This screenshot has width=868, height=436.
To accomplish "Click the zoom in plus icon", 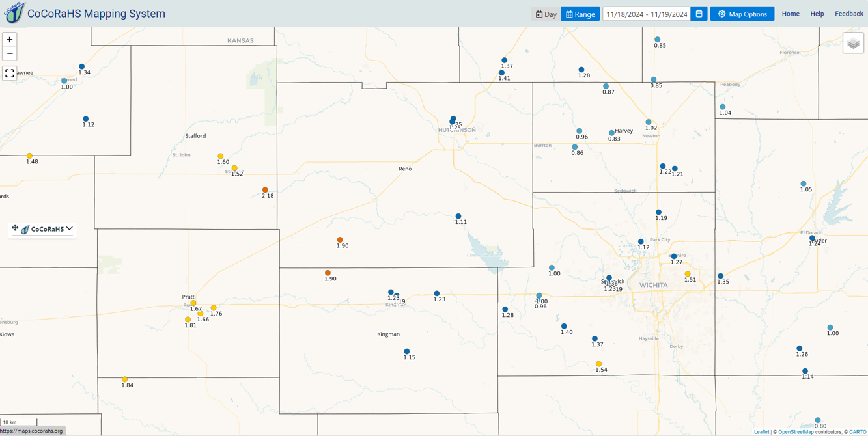I will (x=9, y=40).
